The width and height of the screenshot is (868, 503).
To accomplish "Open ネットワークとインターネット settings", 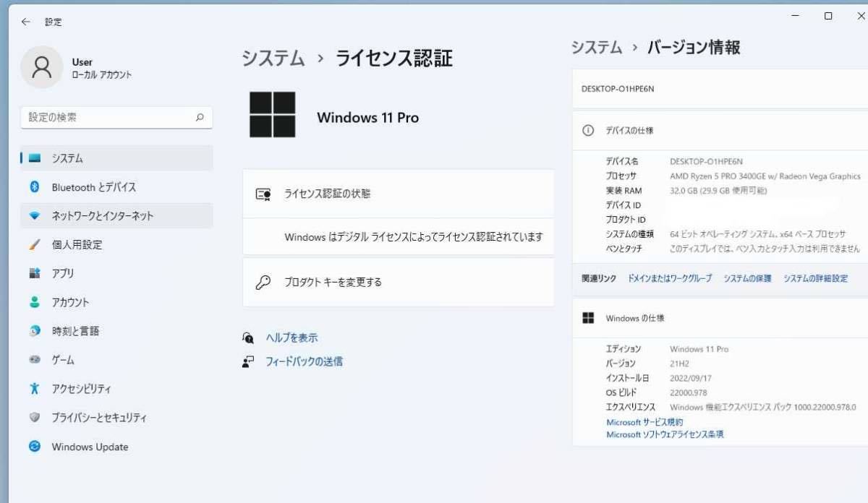I will (x=116, y=216).
